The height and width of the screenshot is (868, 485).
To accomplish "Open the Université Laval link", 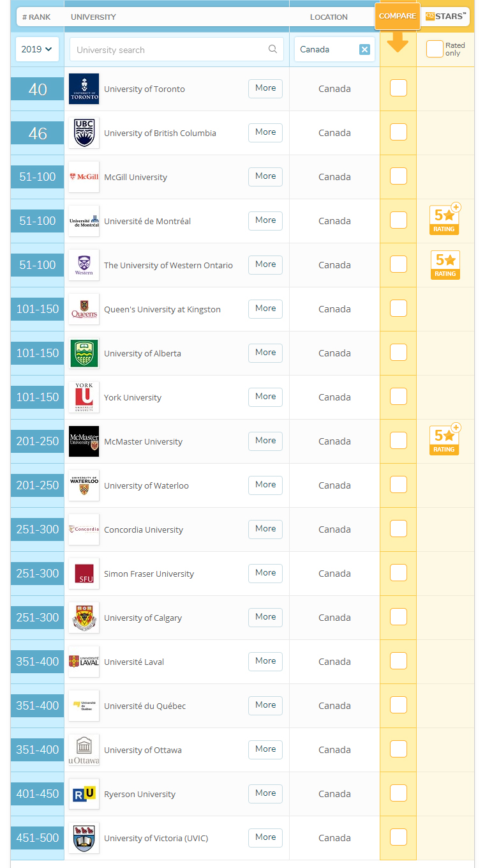I will 134,662.
